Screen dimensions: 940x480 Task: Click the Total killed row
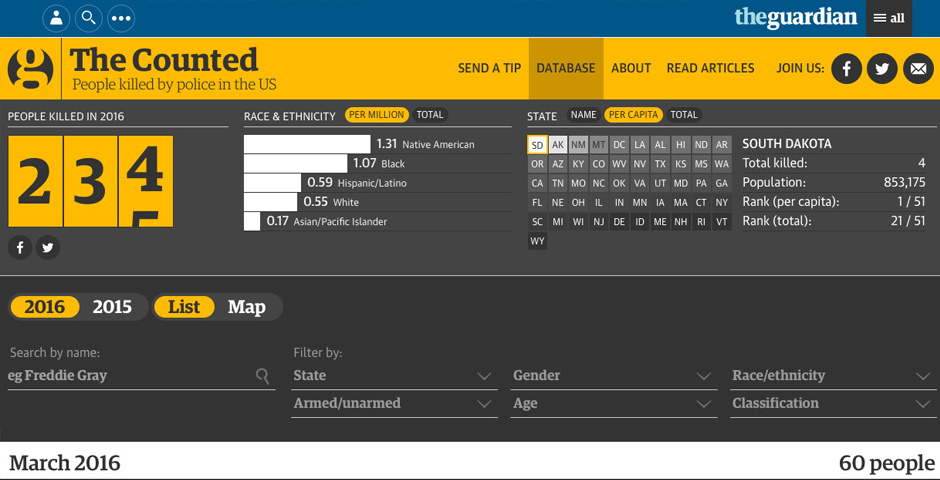pos(834,163)
